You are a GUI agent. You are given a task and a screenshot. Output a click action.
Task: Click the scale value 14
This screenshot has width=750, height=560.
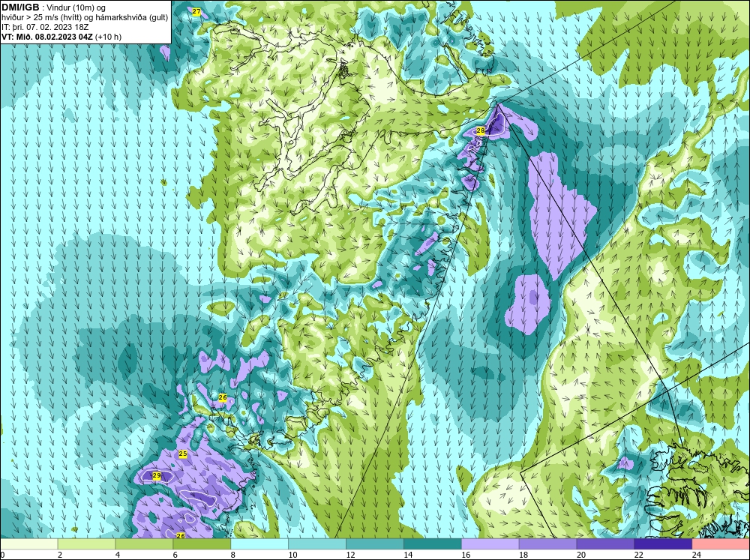(408, 555)
